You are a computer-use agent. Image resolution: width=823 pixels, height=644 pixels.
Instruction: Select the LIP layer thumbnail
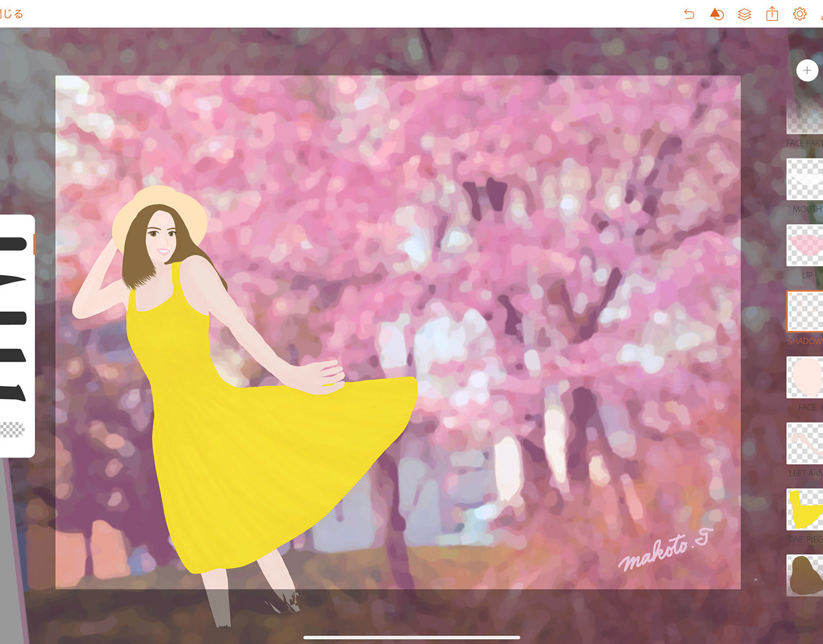tap(805, 246)
